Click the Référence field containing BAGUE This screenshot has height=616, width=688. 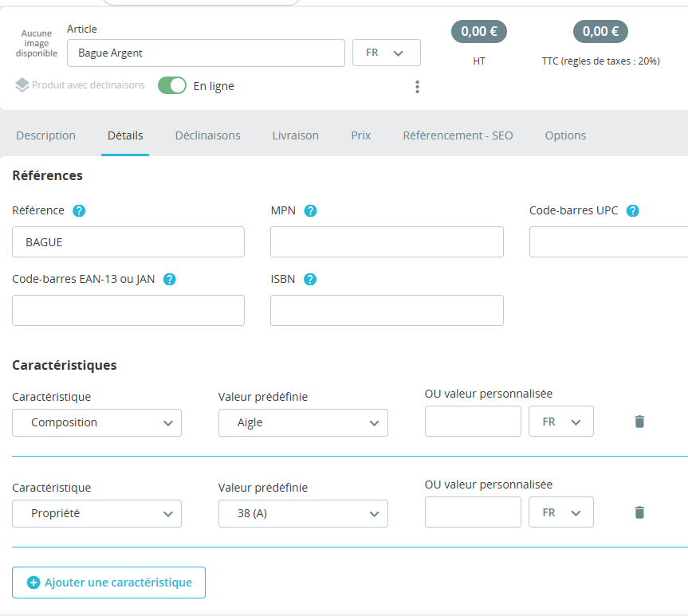click(x=128, y=241)
